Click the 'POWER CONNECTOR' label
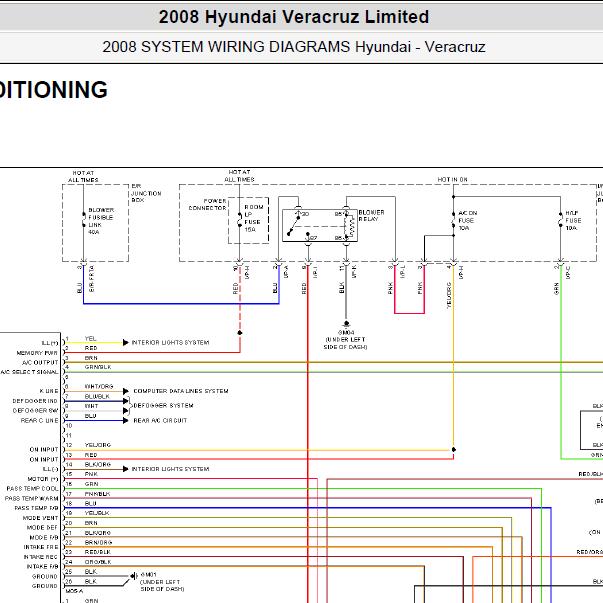Screen dimensions: 603x603 pyautogui.click(x=207, y=204)
